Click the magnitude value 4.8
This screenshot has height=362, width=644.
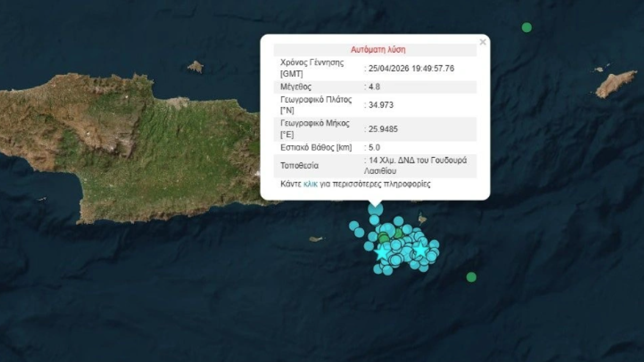[374, 86]
